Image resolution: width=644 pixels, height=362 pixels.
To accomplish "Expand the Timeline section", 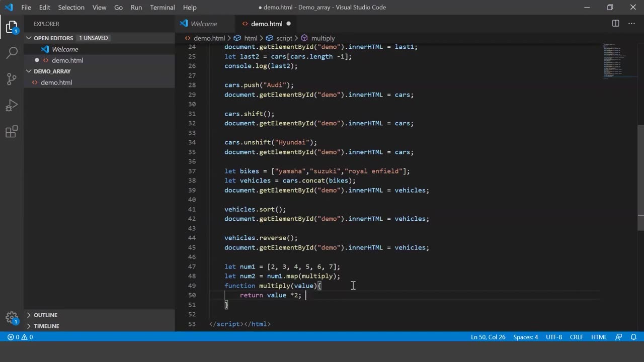I will coord(46,326).
